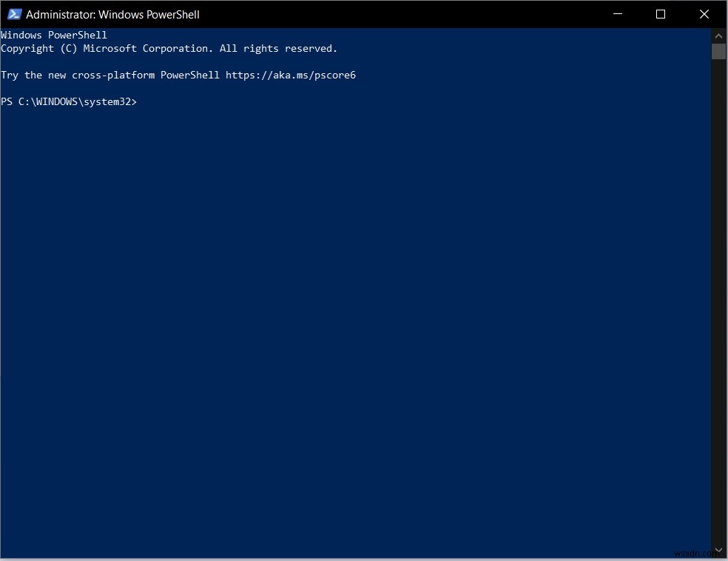Maximize the PowerShell window
This screenshot has height=561, width=728.
(661, 14)
